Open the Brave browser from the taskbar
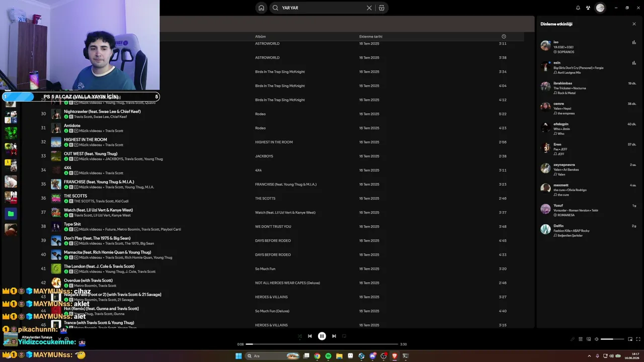 394,356
